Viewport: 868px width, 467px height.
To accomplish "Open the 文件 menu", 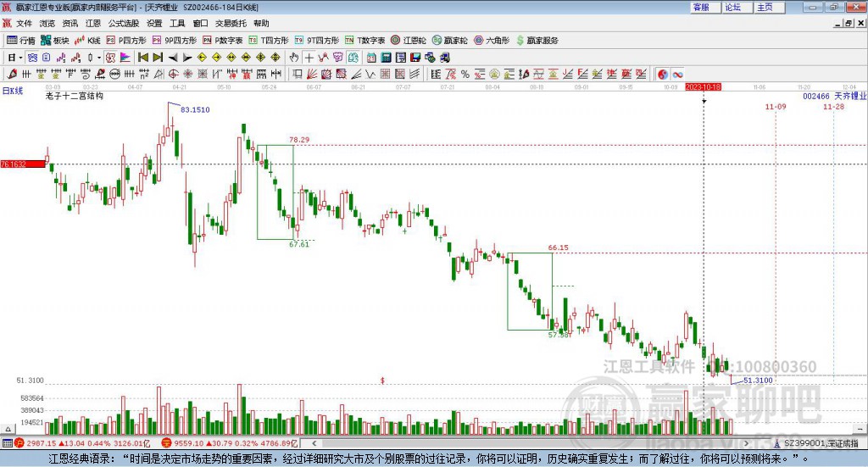I will pyautogui.click(x=24, y=23).
